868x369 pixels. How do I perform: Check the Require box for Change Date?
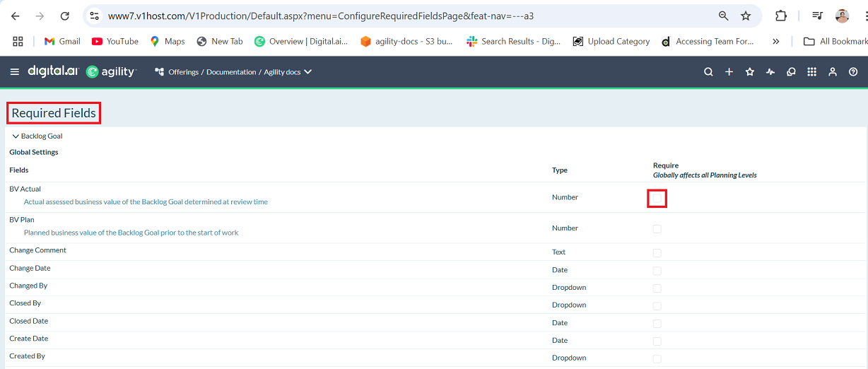pyautogui.click(x=657, y=271)
